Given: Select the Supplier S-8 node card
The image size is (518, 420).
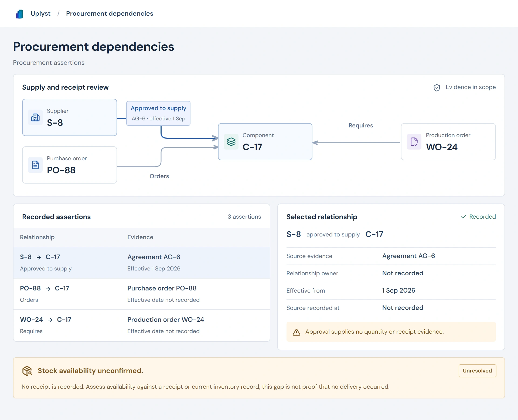Looking at the screenshot, I should [x=70, y=117].
